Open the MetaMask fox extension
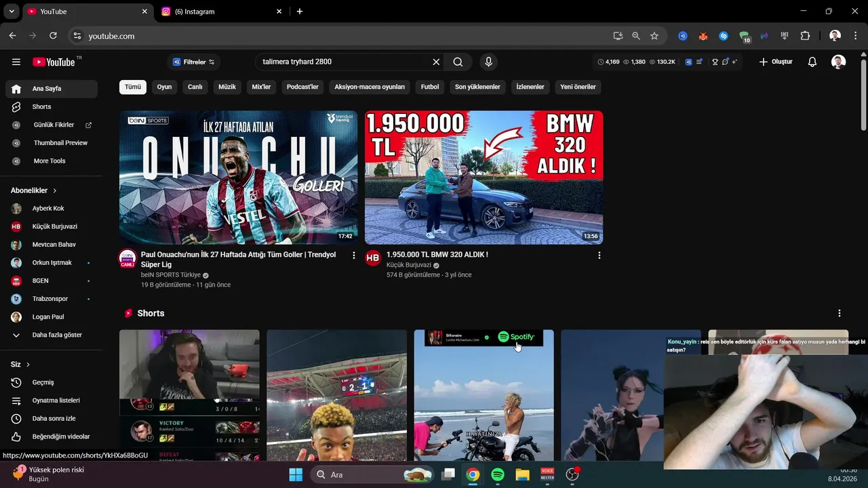 pos(703,36)
